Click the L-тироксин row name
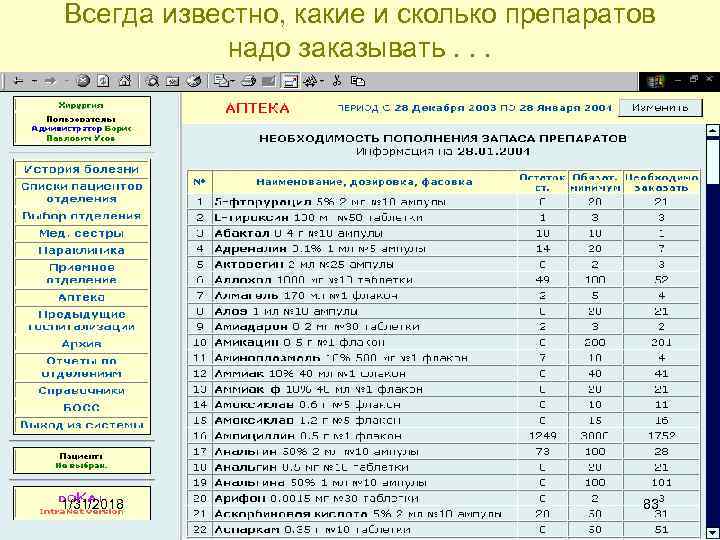 252,218
